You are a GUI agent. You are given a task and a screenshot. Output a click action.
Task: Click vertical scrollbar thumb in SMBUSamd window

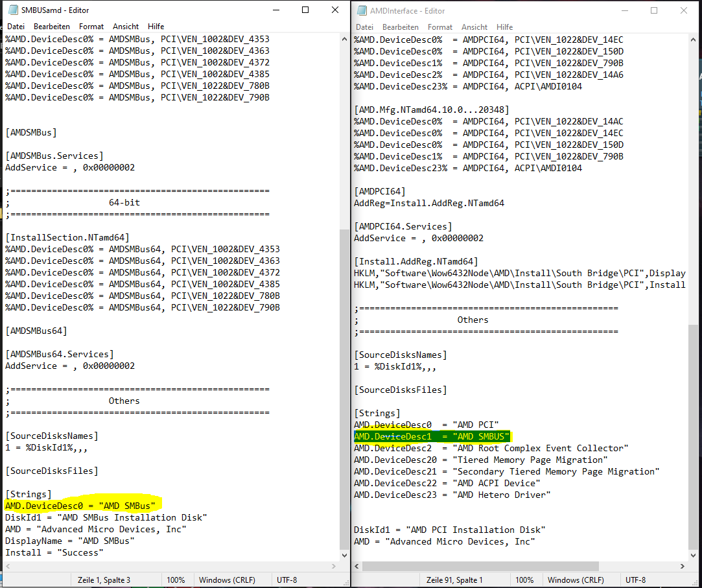344,389
